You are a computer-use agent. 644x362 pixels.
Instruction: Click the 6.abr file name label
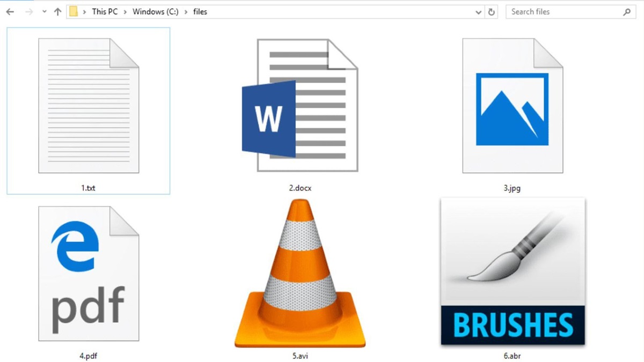(512, 356)
